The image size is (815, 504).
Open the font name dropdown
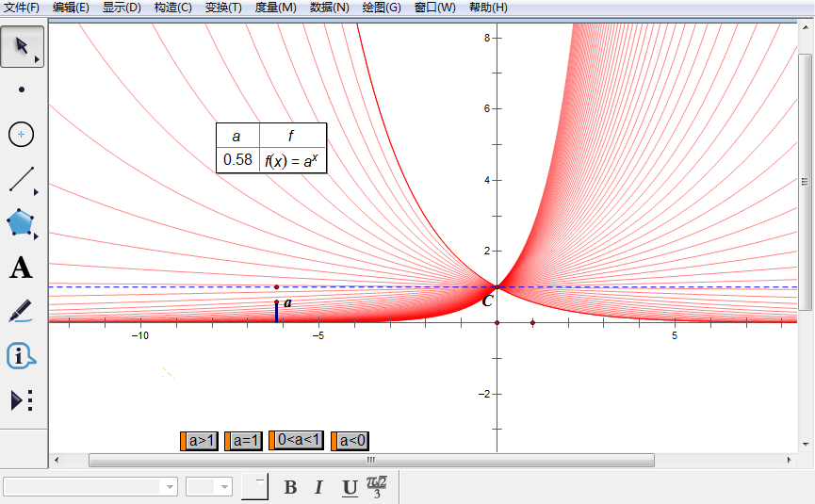click(x=171, y=487)
